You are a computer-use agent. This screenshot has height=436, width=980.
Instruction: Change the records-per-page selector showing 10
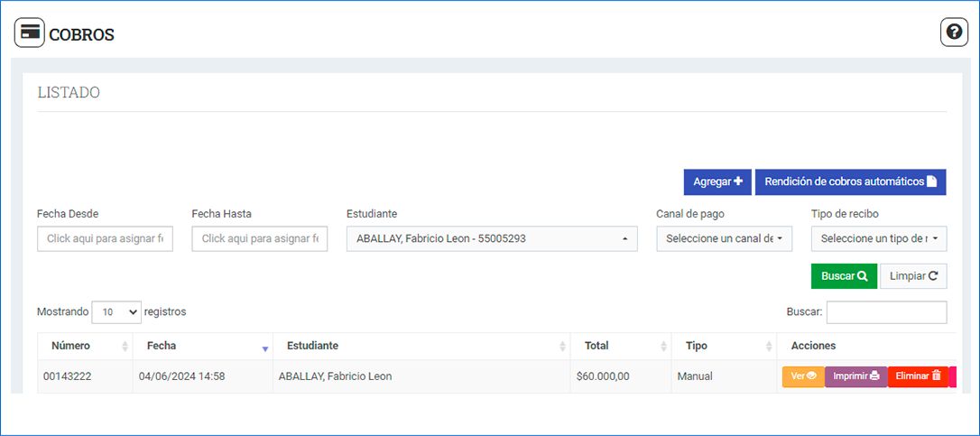click(x=116, y=311)
